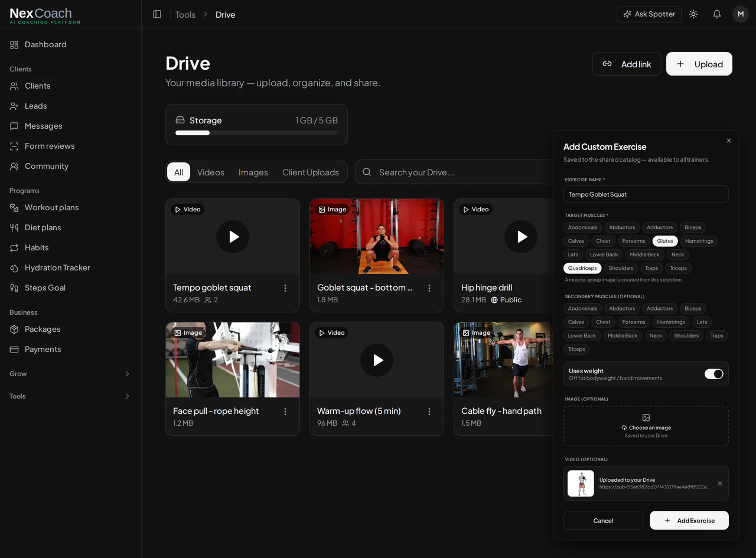Open options menu for Face pull - rope height
Viewport: 756px width, 558px height.
[x=285, y=412]
